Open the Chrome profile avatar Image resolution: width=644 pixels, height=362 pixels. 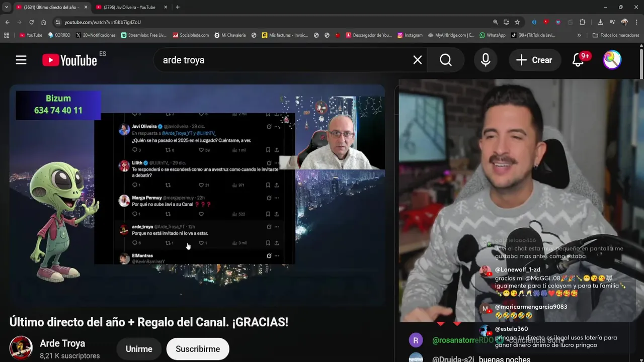[624, 22]
